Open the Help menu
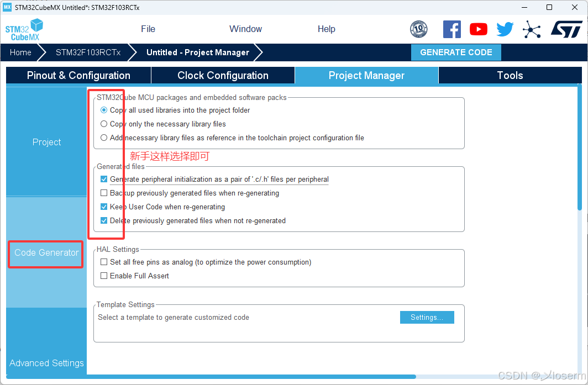The image size is (588, 385). 326,29
